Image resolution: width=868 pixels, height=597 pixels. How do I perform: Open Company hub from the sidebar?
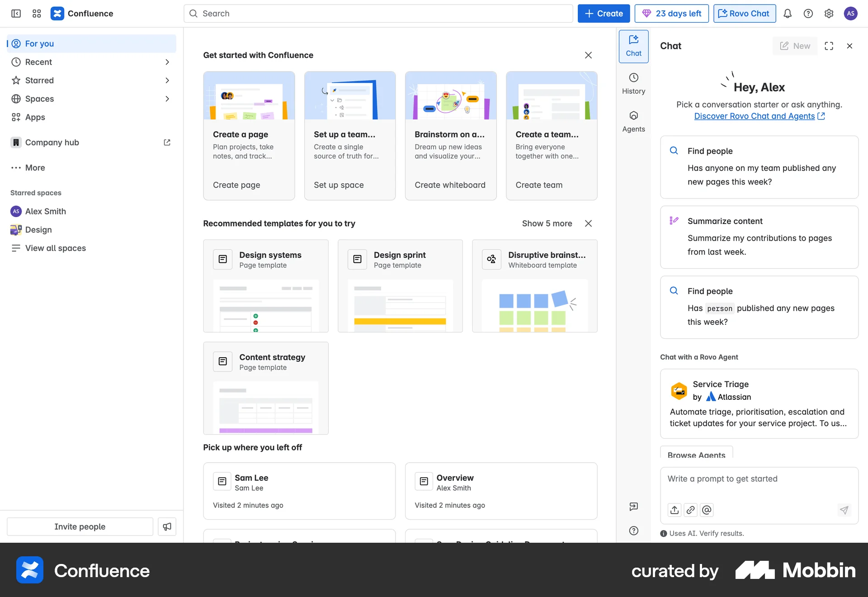[52, 142]
